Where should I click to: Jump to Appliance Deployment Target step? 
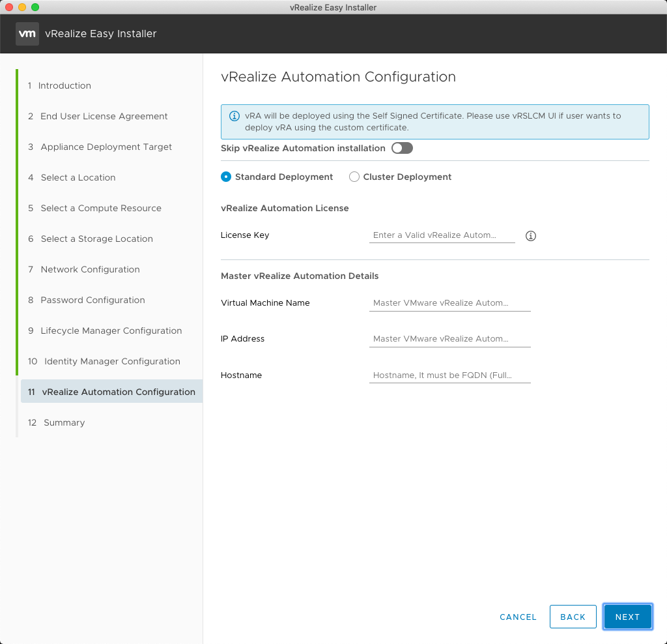pyautogui.click(x=106, y=147)
